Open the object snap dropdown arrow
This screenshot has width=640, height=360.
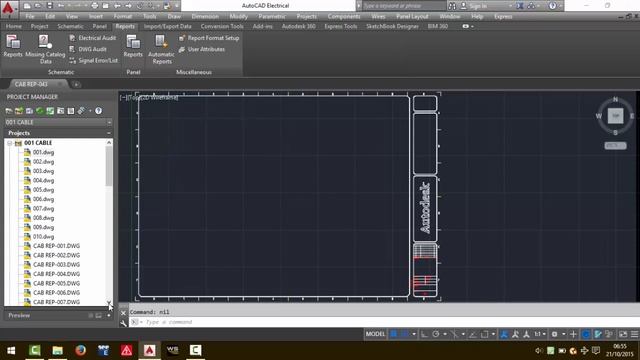pos(493,334)
